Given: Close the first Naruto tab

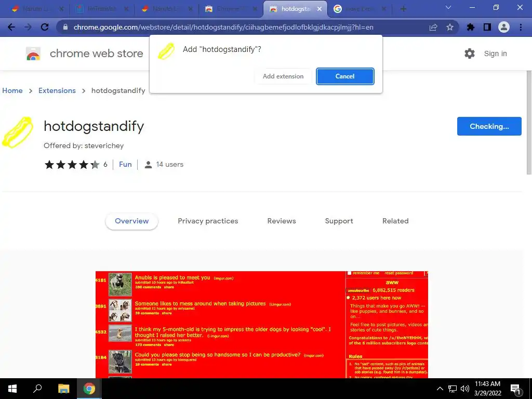Looking at the screenshot, I should 61,9.
